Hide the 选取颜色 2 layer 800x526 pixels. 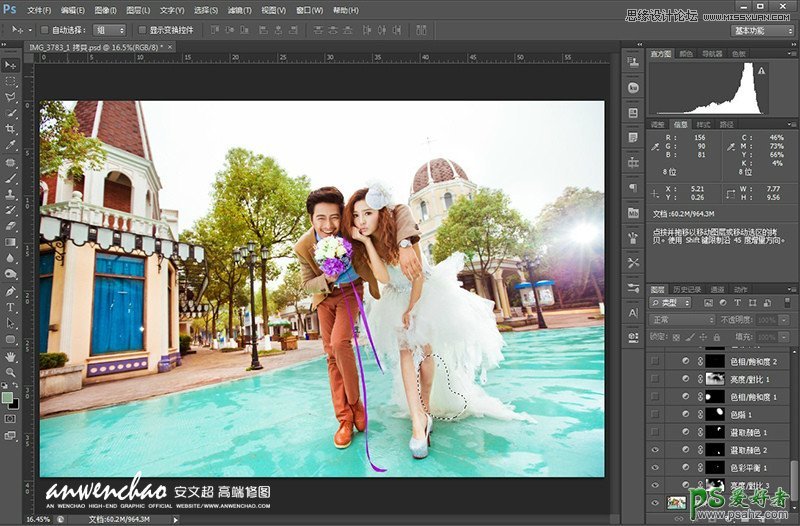coord(656,450)
